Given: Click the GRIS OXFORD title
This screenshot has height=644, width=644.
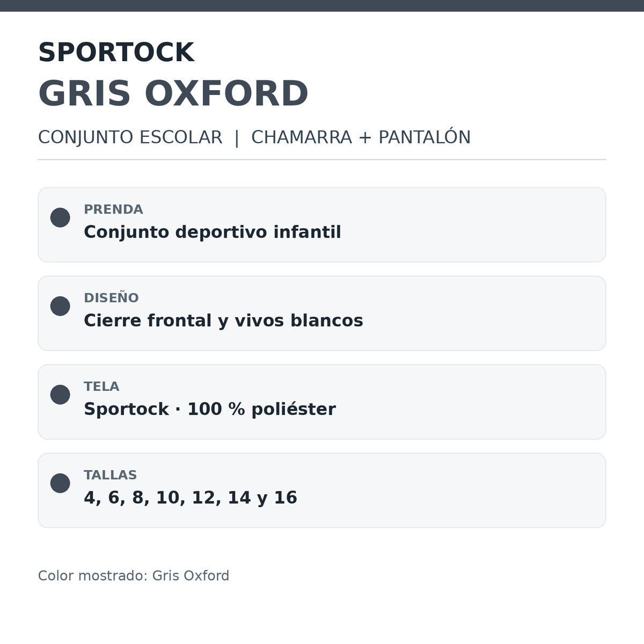Looking at the screenshot, I should pos(173,94).
